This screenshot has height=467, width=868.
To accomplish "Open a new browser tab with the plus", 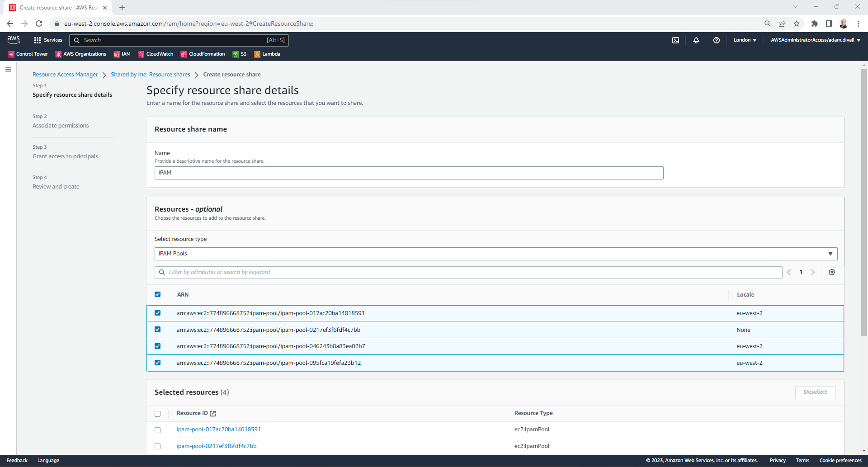I will [122, 8].
